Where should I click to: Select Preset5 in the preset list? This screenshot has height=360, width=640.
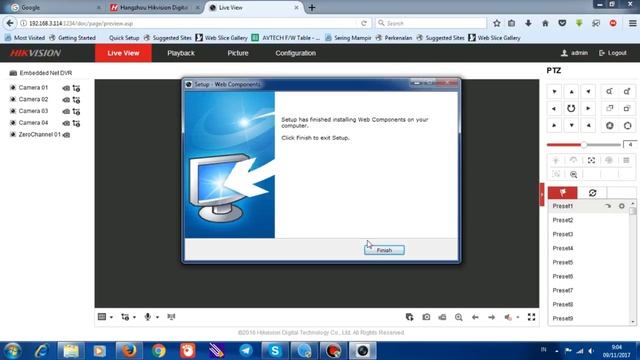pyautogui.click(x=563, y=262)
